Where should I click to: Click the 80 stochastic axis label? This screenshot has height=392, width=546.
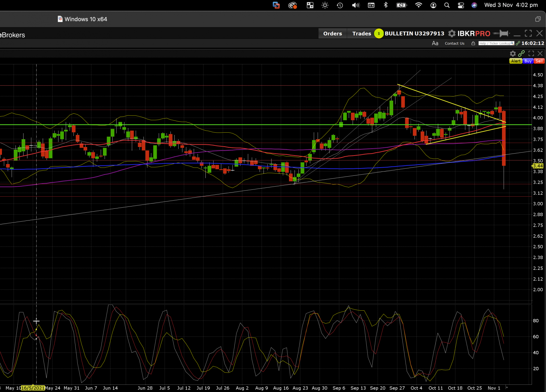click(536, 321)
